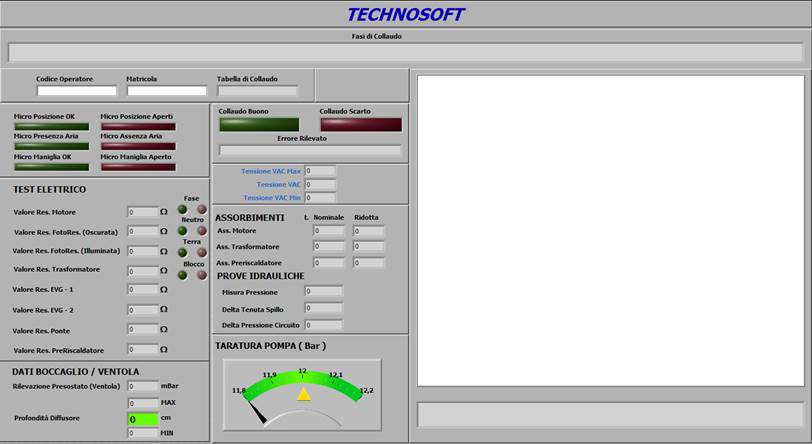Click the green Fase indicator LED

[x=182, y=209]
